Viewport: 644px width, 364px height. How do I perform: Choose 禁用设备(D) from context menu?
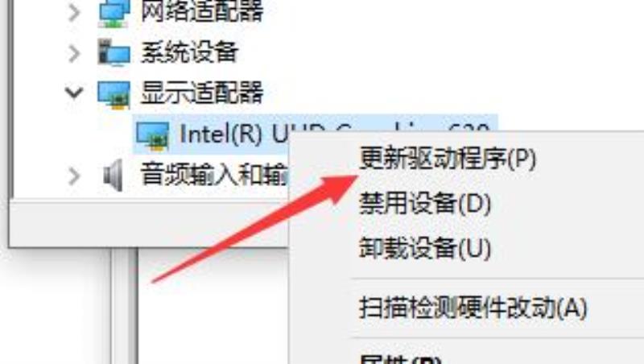425,204
